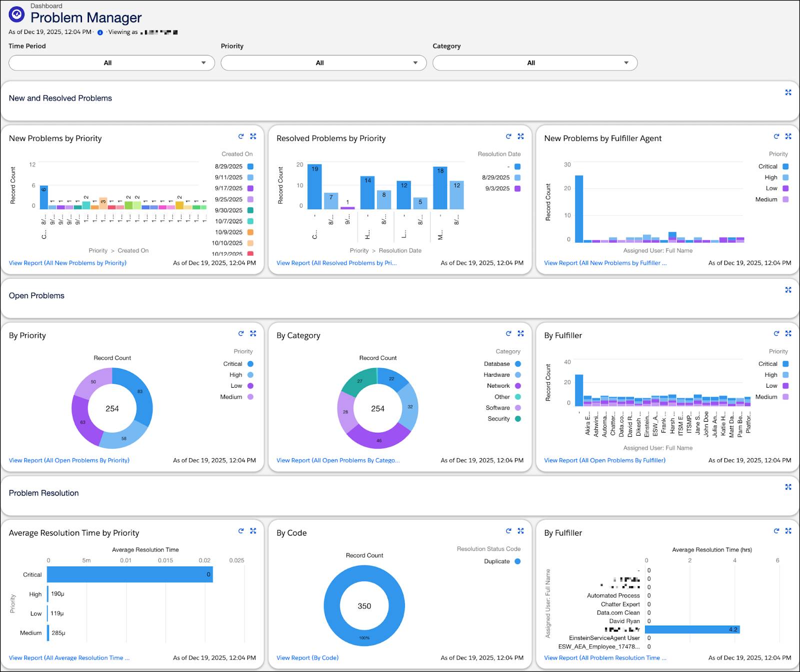Click the Dashboard breadcrumb label
Screen dimensions: 800x672
[46, 5]
